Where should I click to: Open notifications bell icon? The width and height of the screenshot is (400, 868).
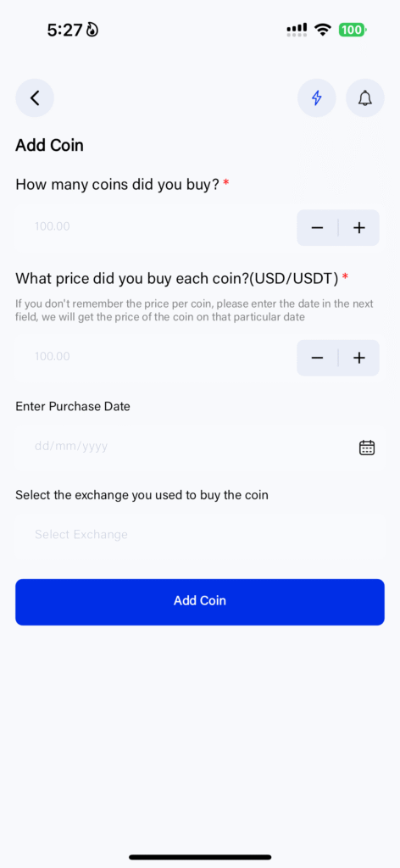coord(364,98)
